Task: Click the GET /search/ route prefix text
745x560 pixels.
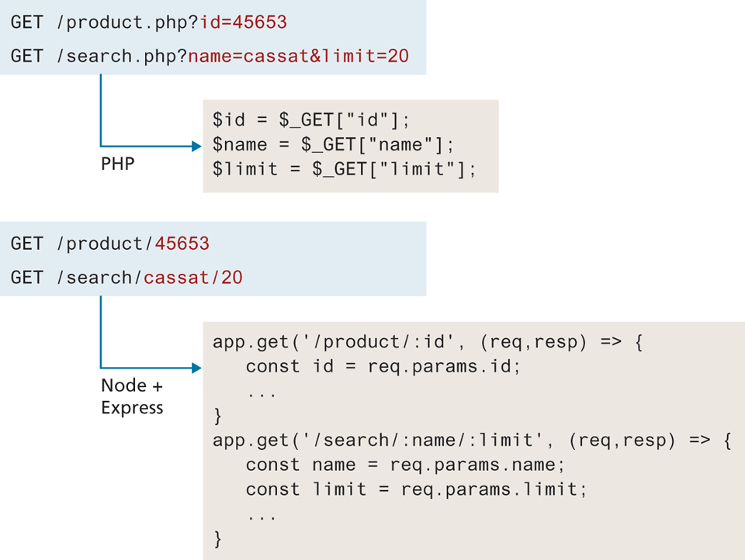Action: [x=77, y=277]
